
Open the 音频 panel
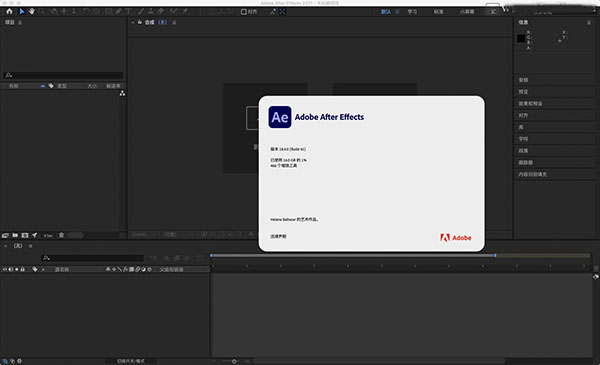coord(523,80)
